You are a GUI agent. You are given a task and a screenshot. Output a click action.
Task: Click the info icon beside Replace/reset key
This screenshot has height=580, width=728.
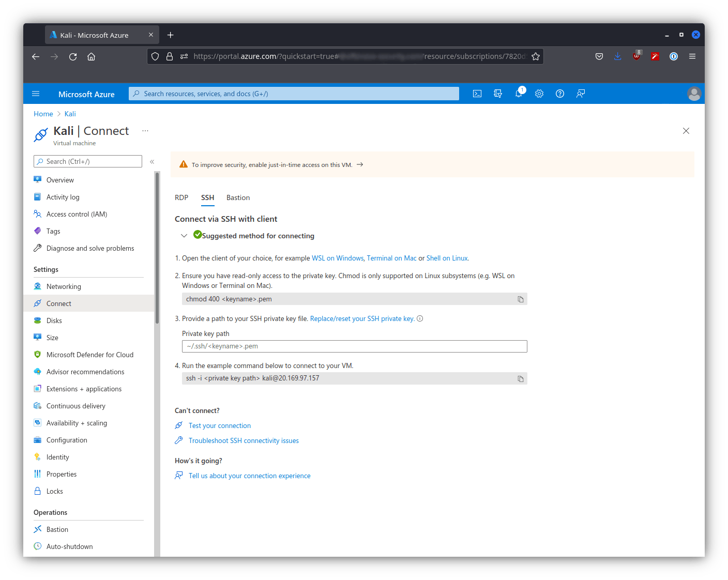click(x=420, y=319)
